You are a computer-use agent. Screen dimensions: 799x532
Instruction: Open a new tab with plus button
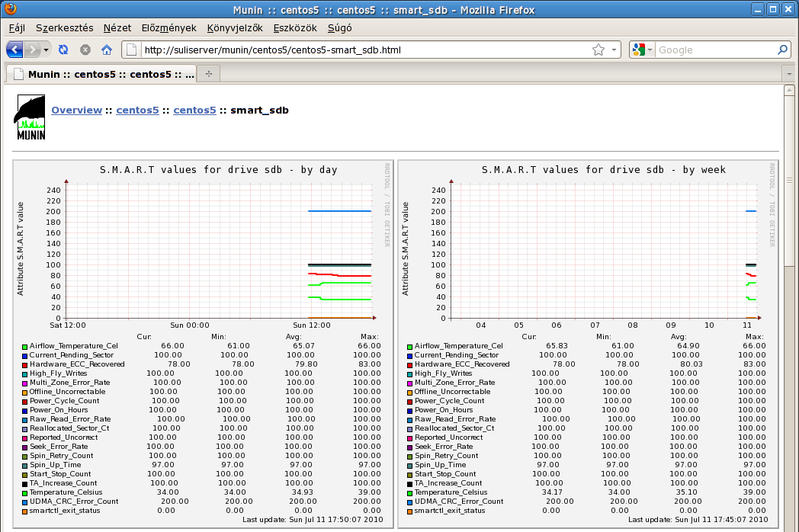(208, 74)
